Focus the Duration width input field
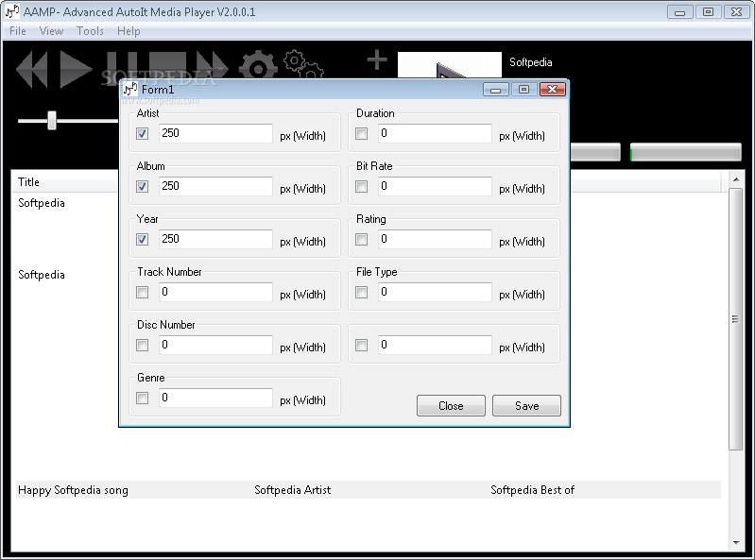755x560 pixels. [435, 133]
